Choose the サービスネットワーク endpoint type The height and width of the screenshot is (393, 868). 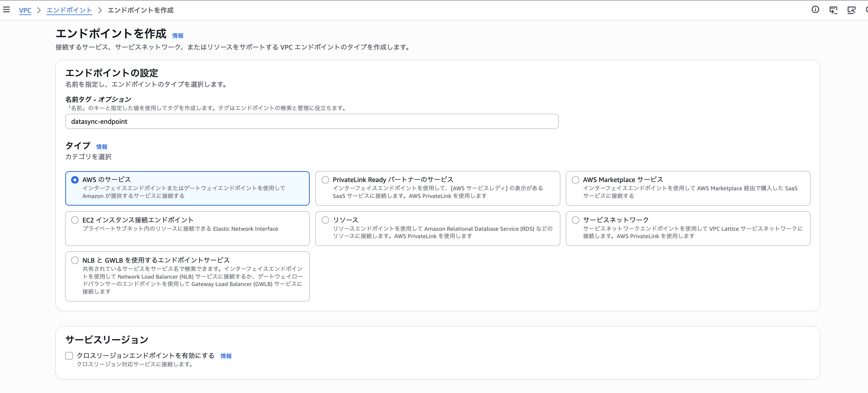[x=575, y=220]
